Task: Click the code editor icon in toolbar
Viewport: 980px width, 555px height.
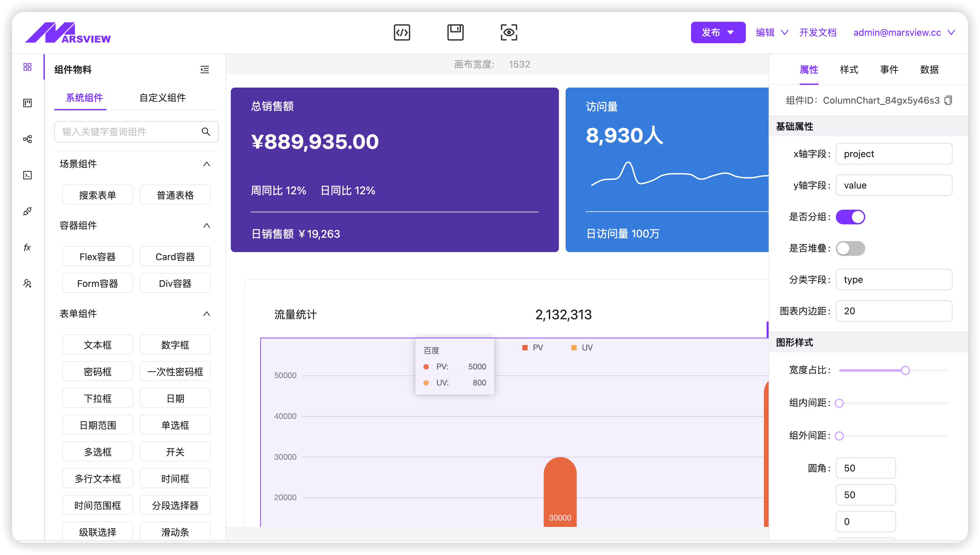Action: [402, 32]
